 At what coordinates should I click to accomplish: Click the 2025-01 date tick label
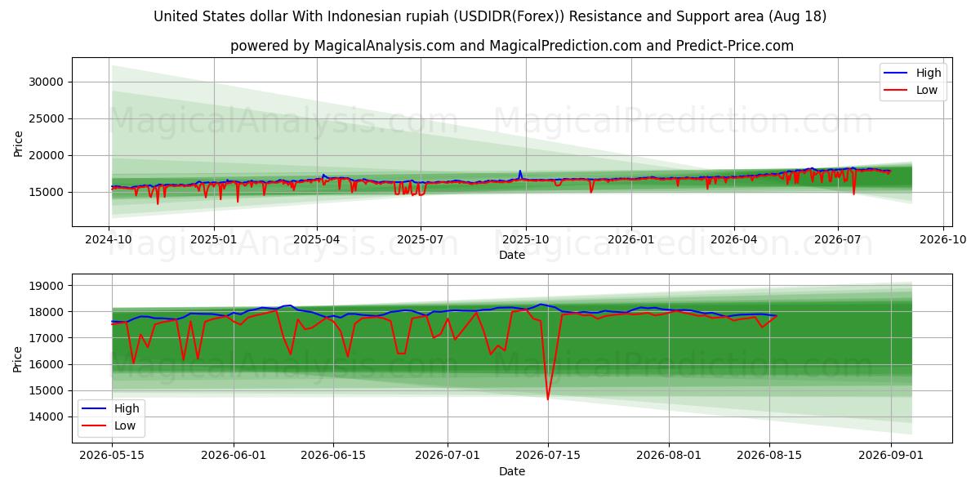pyautogui.click(x=214, y=241)
